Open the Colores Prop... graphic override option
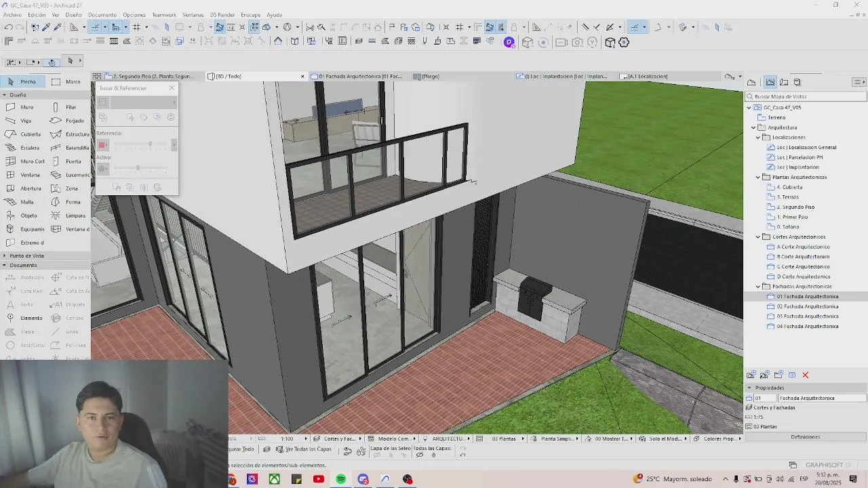The width and height of the screenshot is (868, 488). [718, 439]
